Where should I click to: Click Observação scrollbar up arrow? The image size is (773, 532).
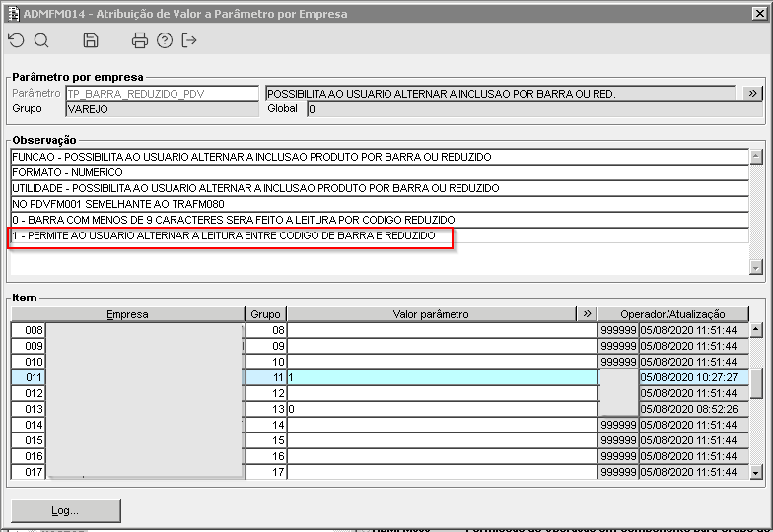(755, 157)
